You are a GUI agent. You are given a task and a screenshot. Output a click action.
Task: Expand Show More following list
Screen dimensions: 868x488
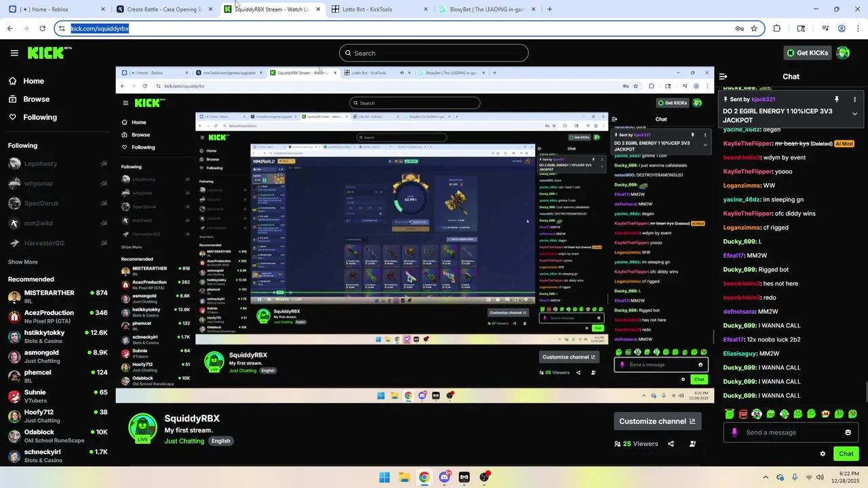click(22, 262)
